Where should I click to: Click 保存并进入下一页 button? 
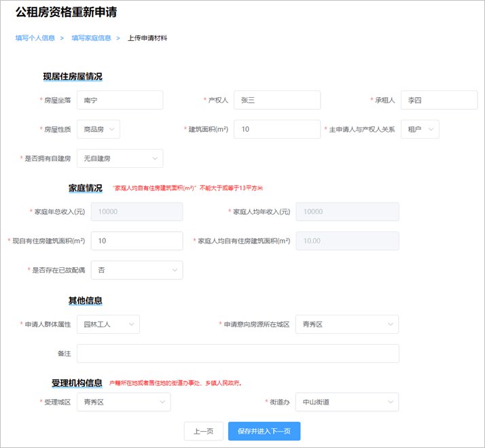(x=264, y=431)
